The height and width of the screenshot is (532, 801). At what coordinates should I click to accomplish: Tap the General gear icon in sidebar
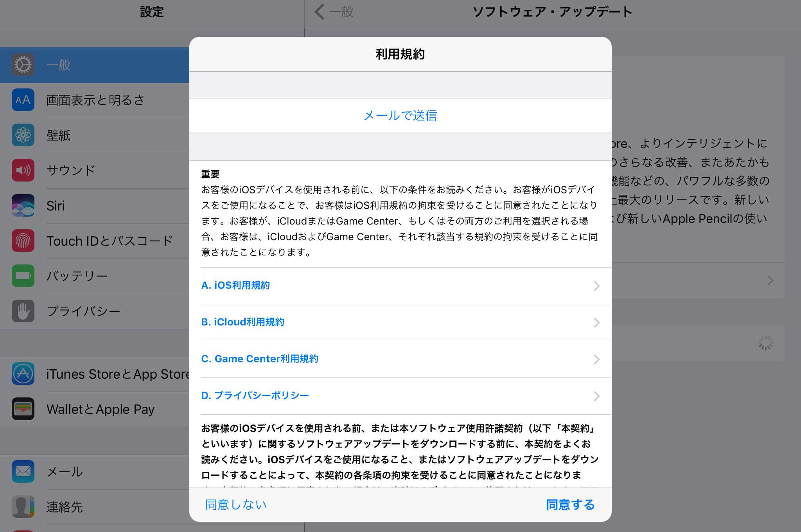pos(23,65)
